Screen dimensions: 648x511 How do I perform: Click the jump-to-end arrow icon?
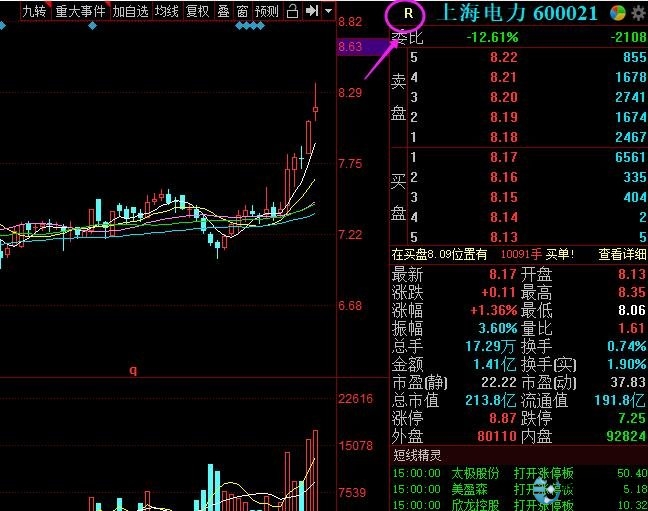(312, 11)
